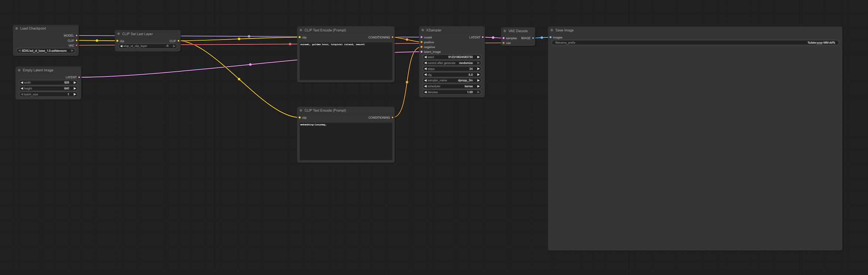Click the denoise slider field in KSampler
Image resolution: width=868 pixels, height=275 pixels.
tap(451, 92)
